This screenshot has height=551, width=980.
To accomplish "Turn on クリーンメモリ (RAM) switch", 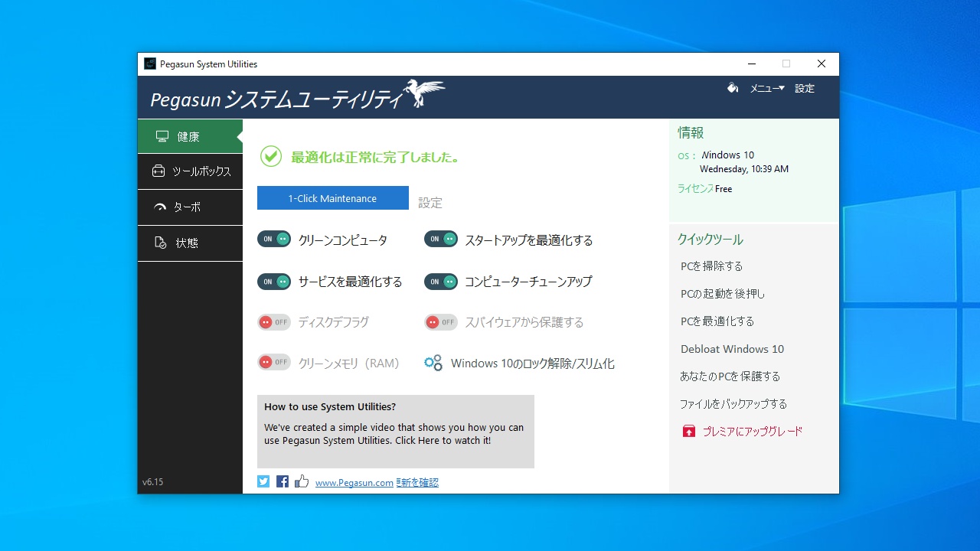I will pyautogui.click(x=274, y=362).
